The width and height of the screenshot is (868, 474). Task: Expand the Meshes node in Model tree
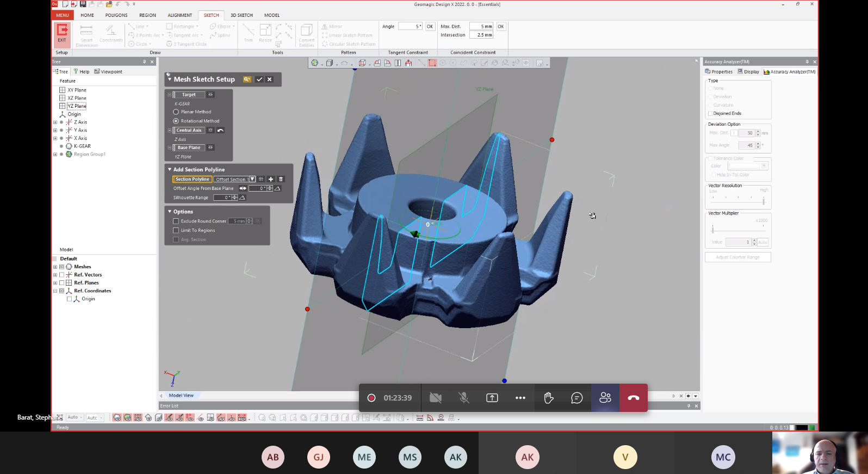(x=55, y=267)
